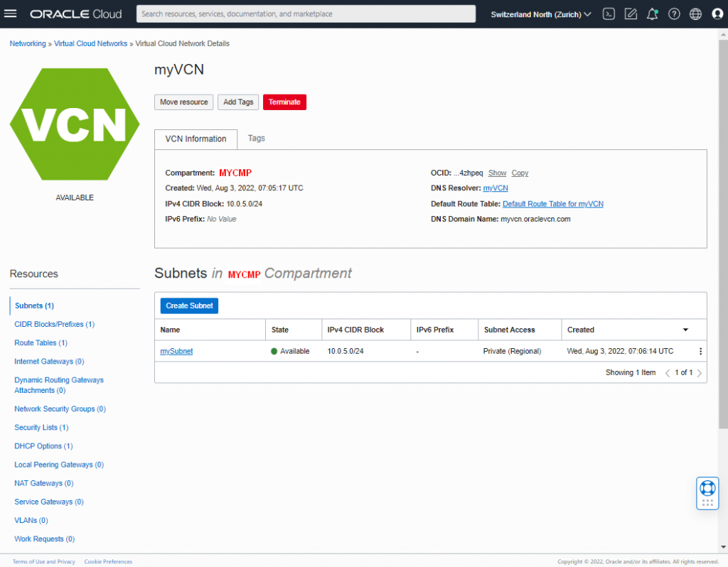Viewport: 728px width, 567px height.
Task: Open the user profile menu
Action: (x=717, y=14)
